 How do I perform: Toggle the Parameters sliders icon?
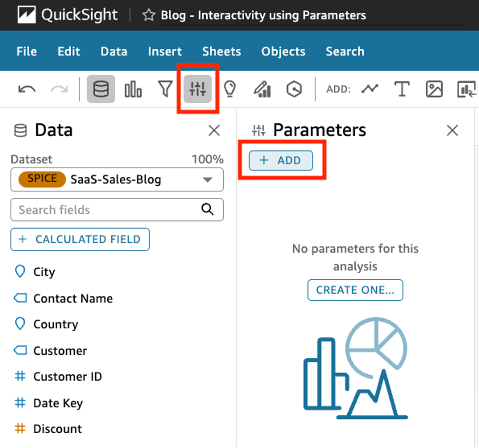click(198, 89)
